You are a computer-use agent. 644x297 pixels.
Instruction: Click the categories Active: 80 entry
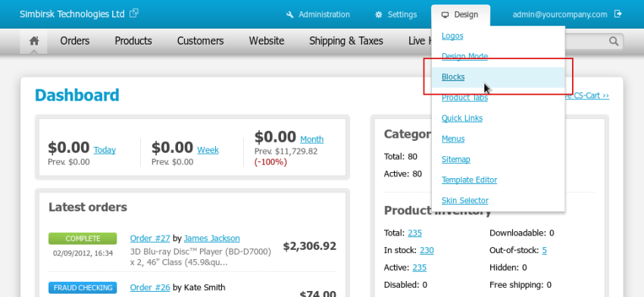click(403, 174)
